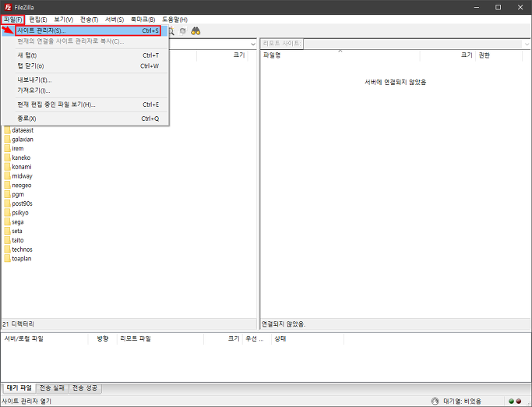The height and width of the screenshot is (407, 532).
Task: Click the galaxian folder icon
Action: [8, 140]
